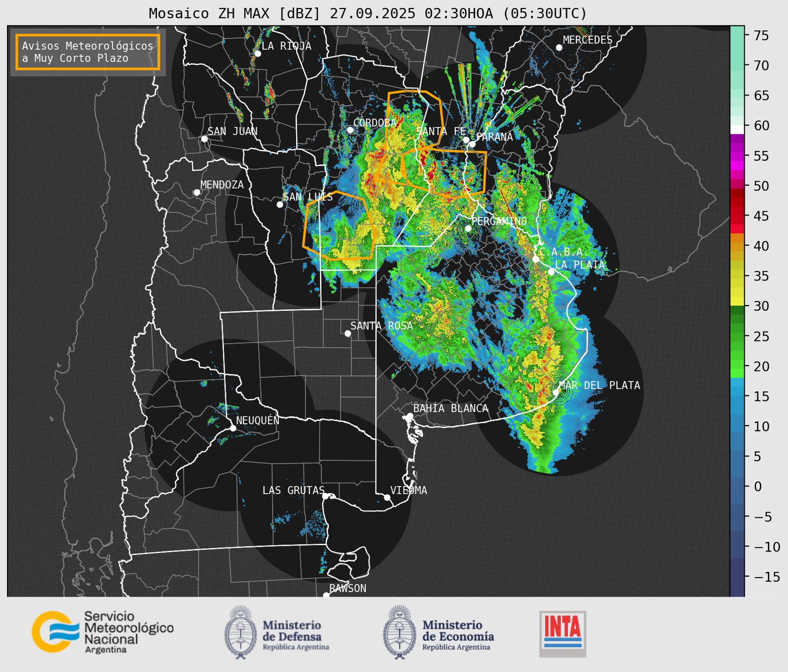Click the 75 dBZ color scale value

pyautogui.click(x=761, y=36)
